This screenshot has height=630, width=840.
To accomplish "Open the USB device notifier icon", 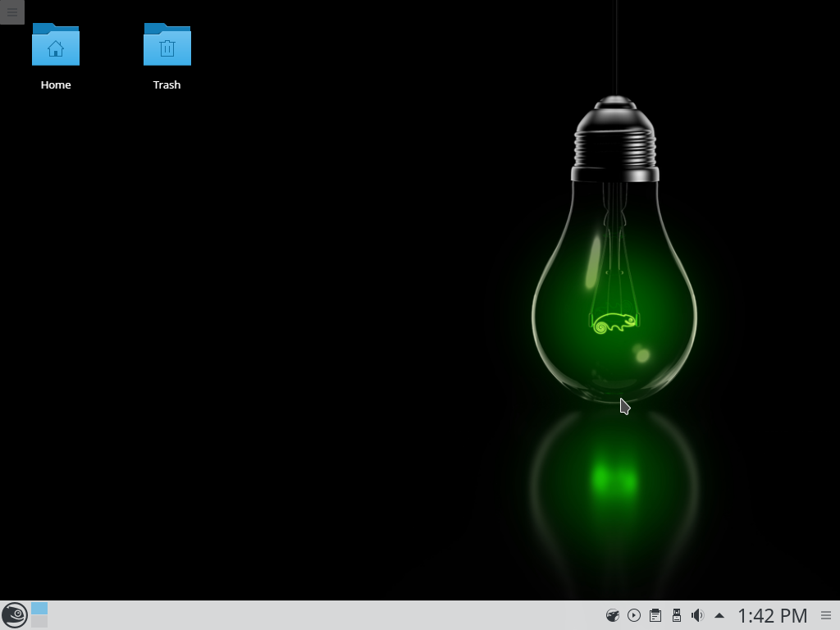I will click(x=676, y=615).
